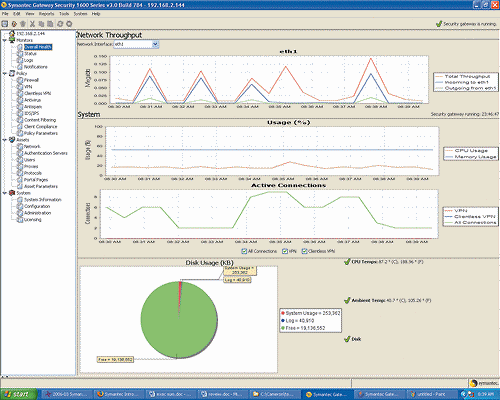Select System Information in the tree
This screenshot has height=400, width=500.
[43, 200]
